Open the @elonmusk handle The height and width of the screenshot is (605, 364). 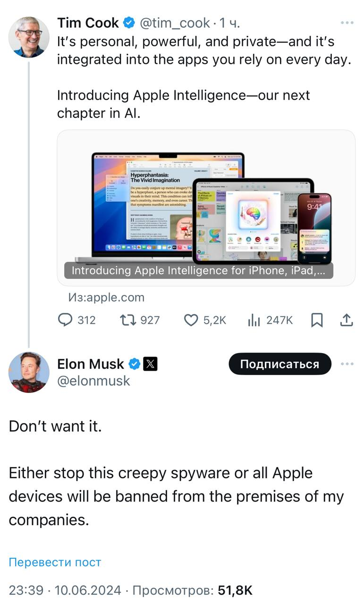click(x=93, y=381)
